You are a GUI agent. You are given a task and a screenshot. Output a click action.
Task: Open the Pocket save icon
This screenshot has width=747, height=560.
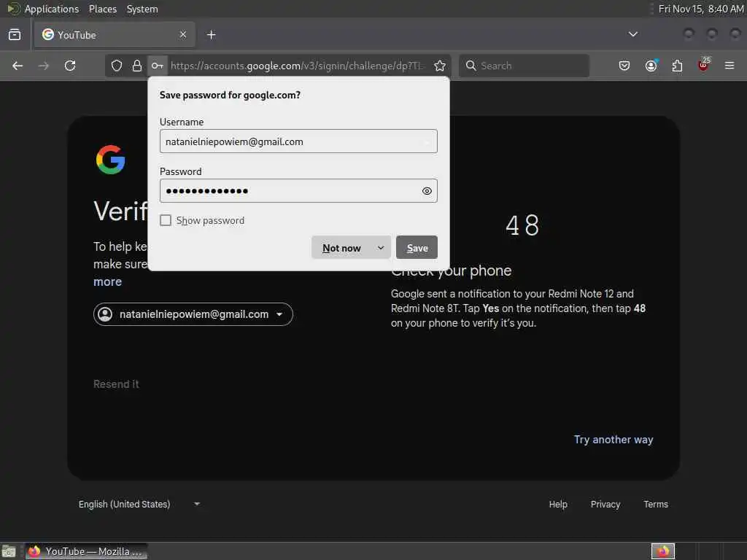(x=624, y=66)
